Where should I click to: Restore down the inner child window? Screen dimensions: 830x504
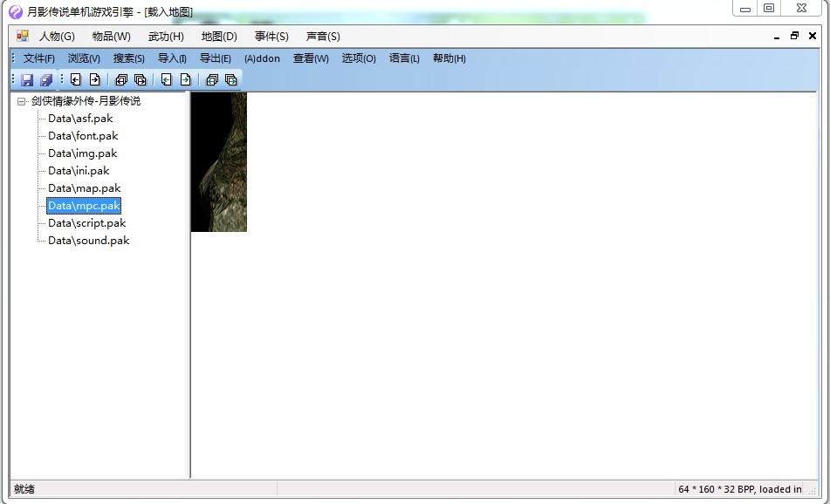[794, 36]
